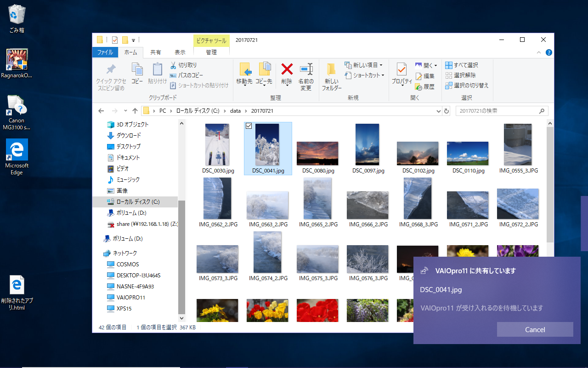588x368 pixels.
Task: Click the navigation pane scrollbar down arrow
Action: click(x=181, y=318)
